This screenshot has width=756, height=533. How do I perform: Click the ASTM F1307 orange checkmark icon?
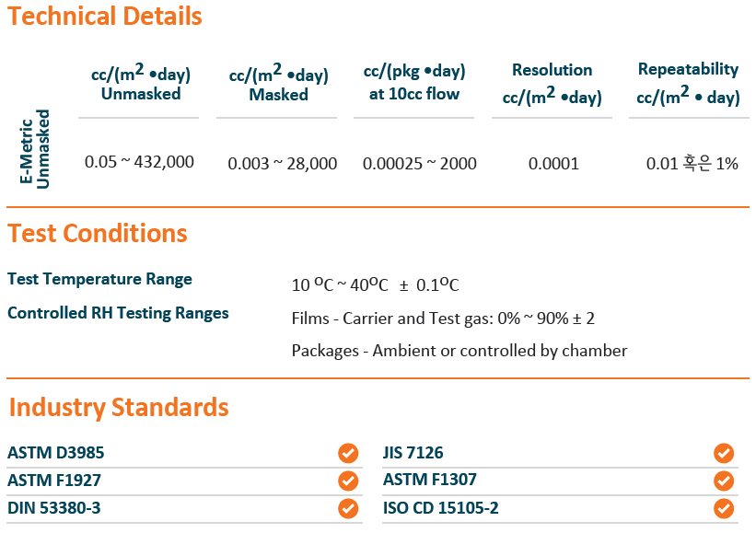724,481
